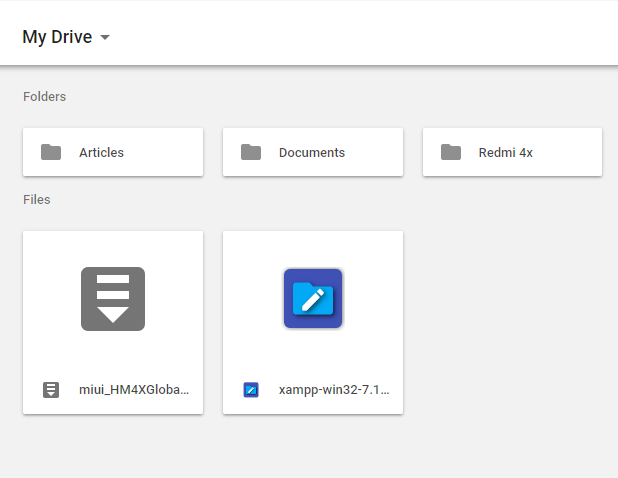Select the Documents folder name label

tap(312, 153)
